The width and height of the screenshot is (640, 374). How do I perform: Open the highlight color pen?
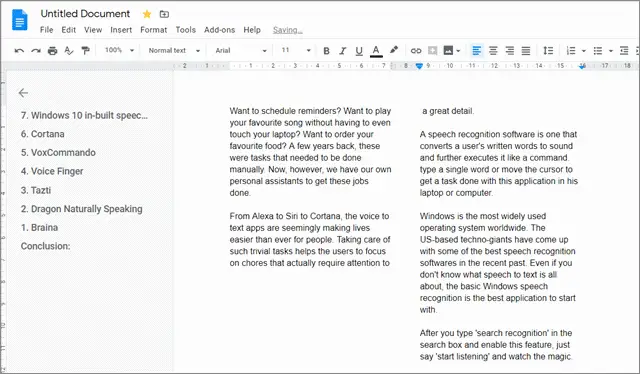point(393,50)
